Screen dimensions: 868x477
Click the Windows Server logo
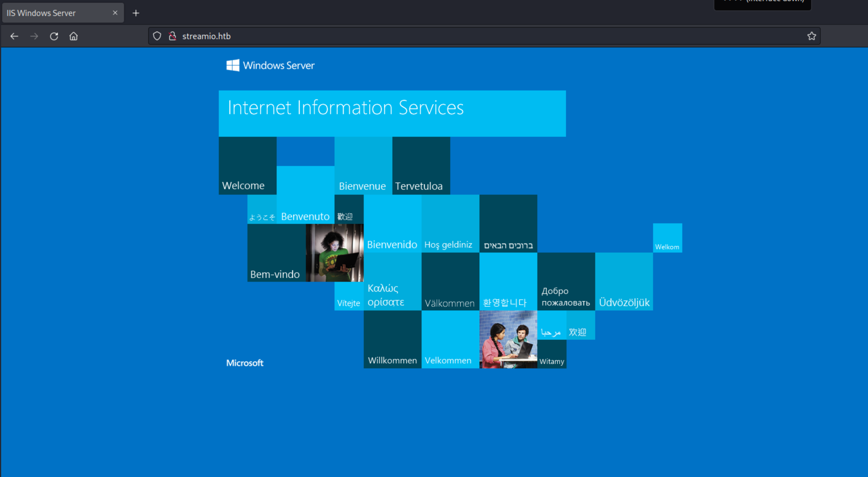tap(271, 65)
